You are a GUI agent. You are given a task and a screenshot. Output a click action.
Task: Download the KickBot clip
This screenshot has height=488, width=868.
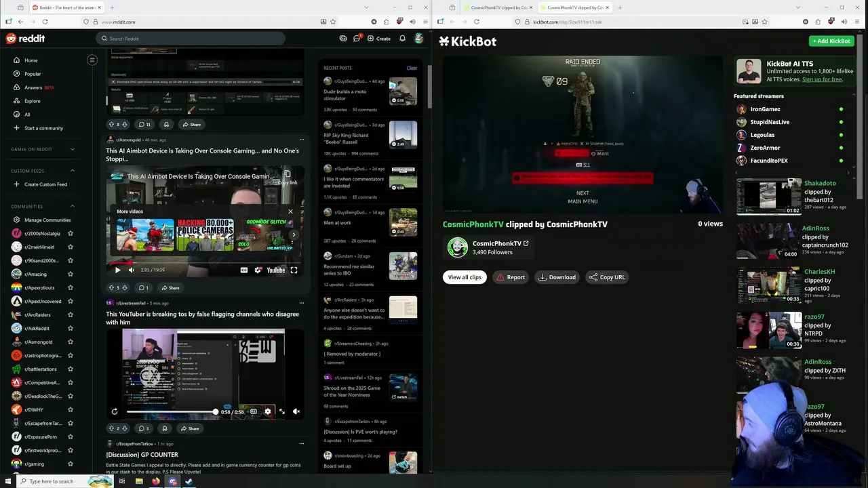click(557, 277)
